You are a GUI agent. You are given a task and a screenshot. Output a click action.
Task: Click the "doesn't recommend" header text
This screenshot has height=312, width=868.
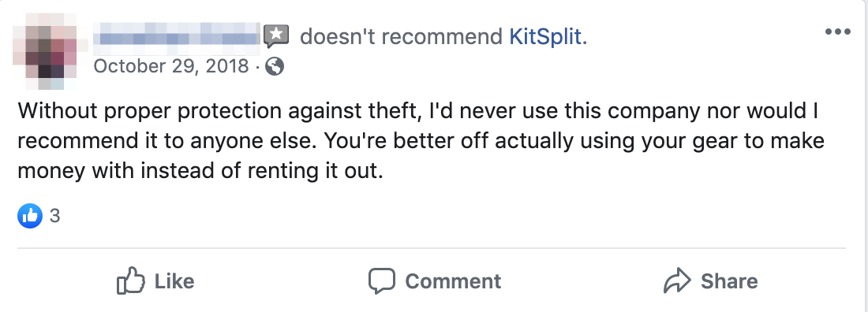(402, 37)
